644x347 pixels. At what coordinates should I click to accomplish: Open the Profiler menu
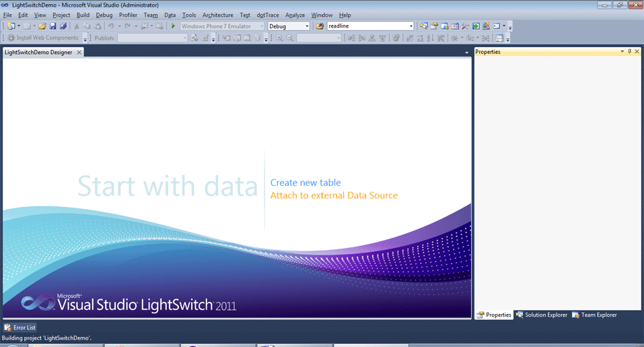coord(128,15)
